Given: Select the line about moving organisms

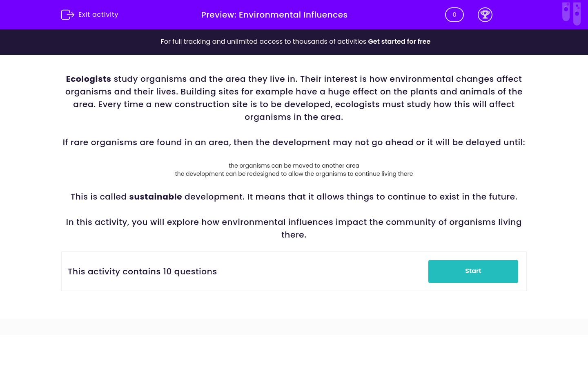Looking at the screenshot, I should (x=294, y=166).
